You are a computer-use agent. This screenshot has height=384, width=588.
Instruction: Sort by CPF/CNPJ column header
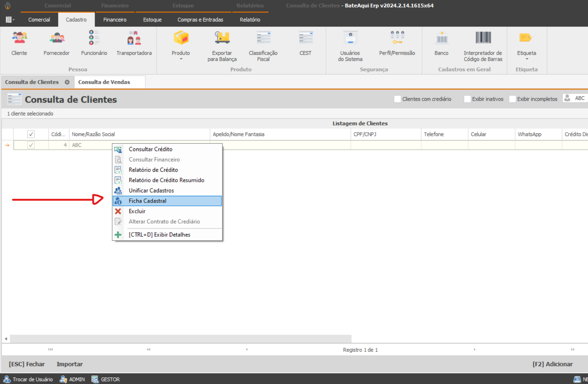click(386, 134)
